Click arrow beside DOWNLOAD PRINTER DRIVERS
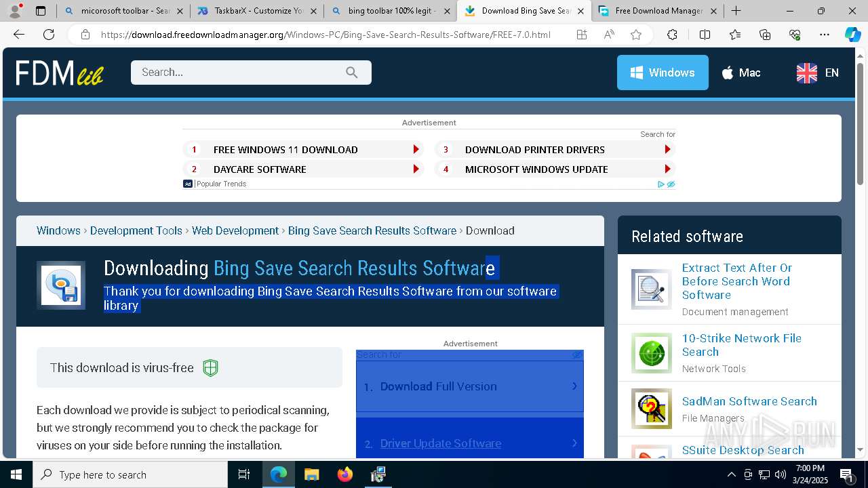The height and width of the screenshot is (488, 868). click(x=668, y=150)
